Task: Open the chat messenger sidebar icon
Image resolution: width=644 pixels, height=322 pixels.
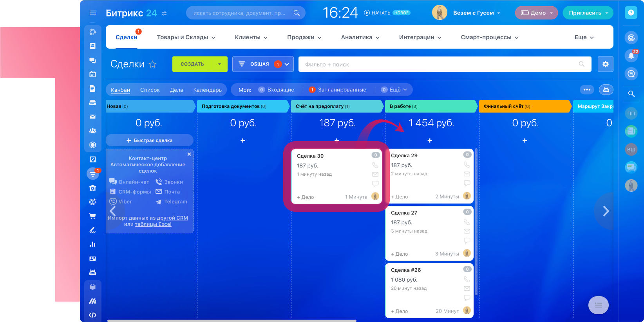Action: pyautogui.click(x=92, y=60)
